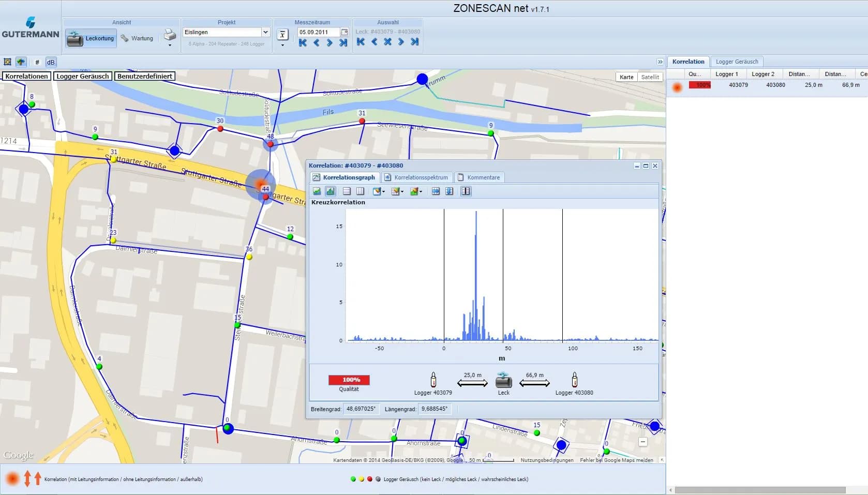Click the Leck pipe icon in the dialog
This screenshot has height=495, width=868.
[503, 380]
